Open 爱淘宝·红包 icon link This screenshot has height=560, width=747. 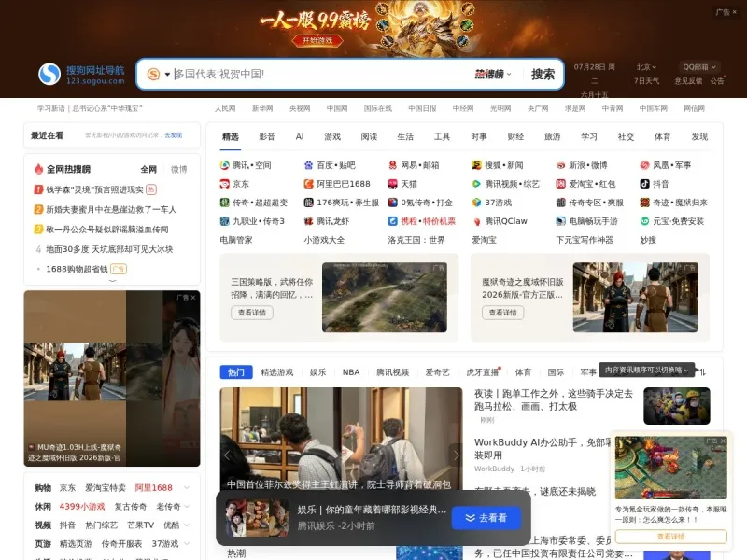click(x=561, y=184)
